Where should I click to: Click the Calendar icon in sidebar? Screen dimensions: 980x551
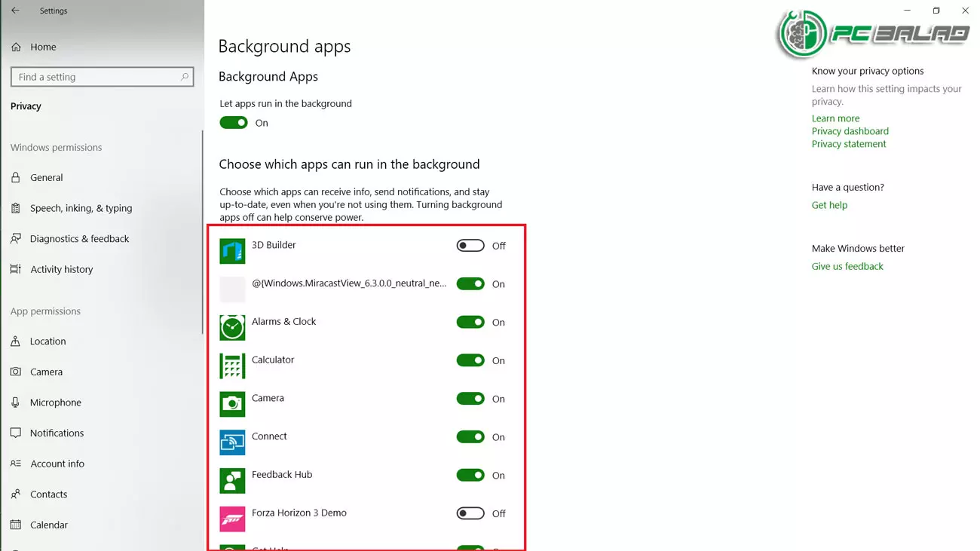point(16,525)
